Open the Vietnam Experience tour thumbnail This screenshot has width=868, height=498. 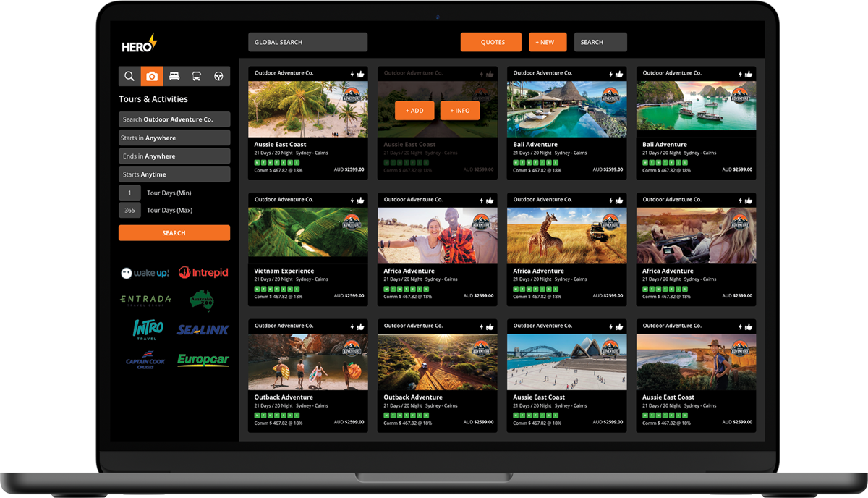tap(307, 235)
